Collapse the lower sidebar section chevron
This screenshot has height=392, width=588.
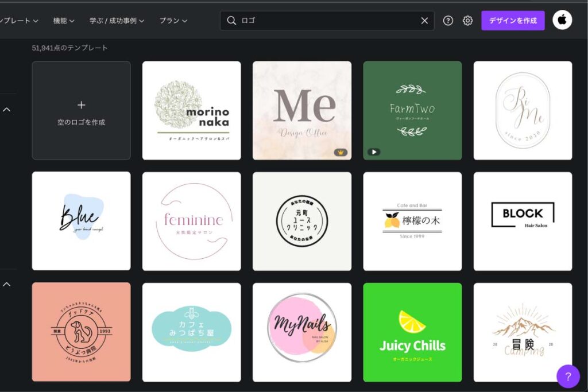(x=7, y=284)
